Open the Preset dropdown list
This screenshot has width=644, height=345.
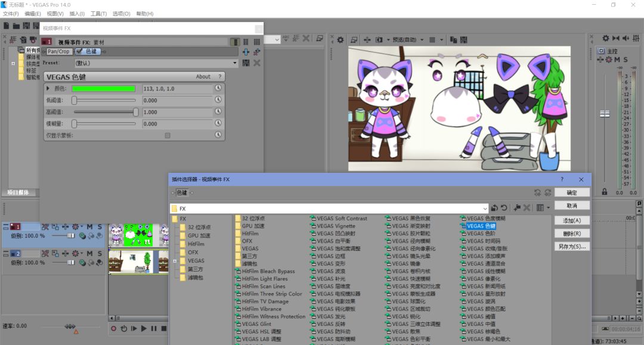[x=235, y=63]
